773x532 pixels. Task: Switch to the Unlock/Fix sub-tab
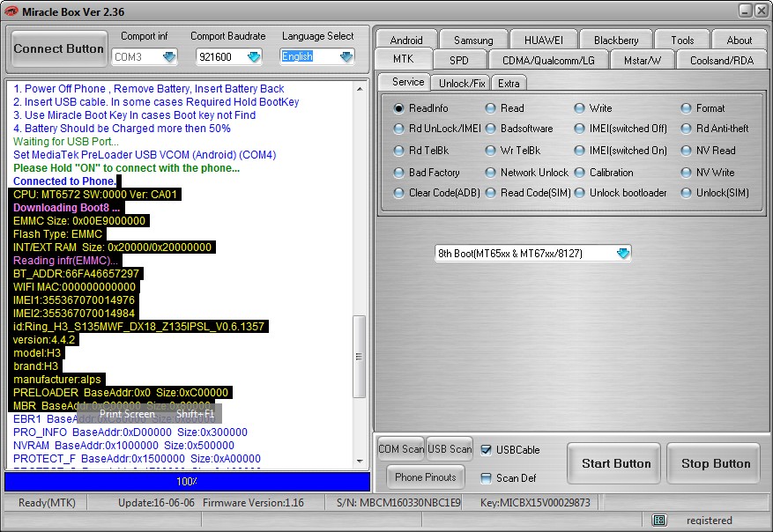[462, 84]
